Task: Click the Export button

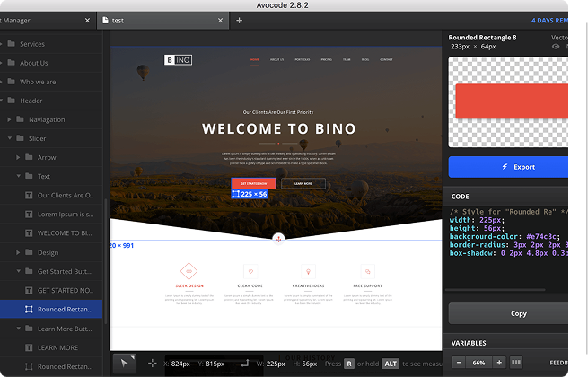Action: click(508, 167)
